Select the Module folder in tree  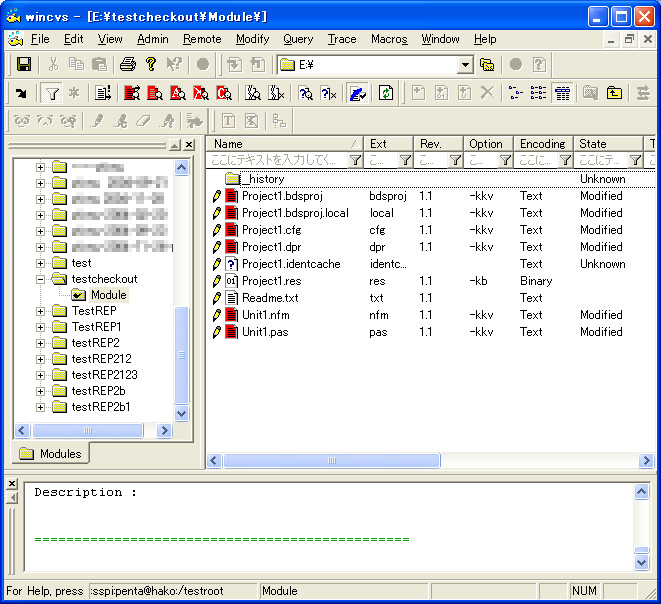(109, 295)
